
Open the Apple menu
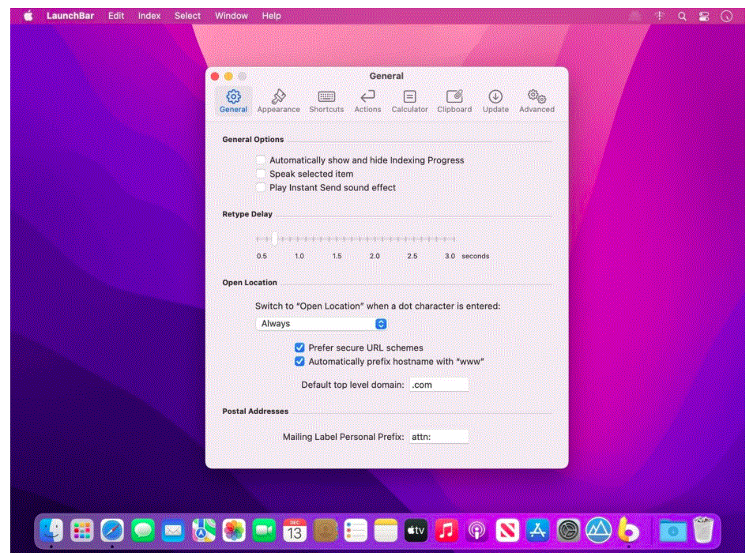pyautogui.click(x=28, y=16)
